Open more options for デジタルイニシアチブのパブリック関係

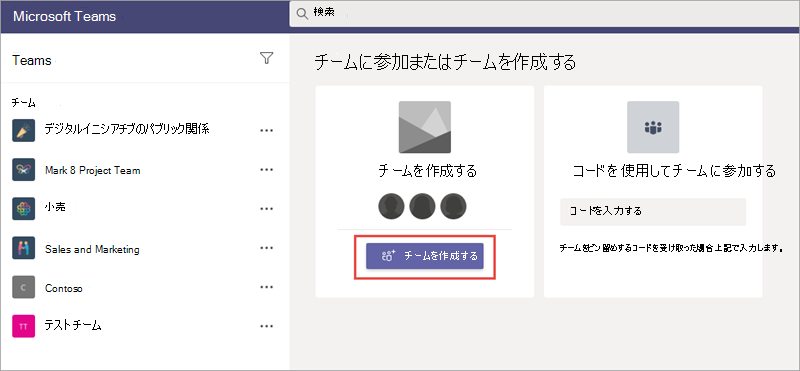click(x=267, y=131)
